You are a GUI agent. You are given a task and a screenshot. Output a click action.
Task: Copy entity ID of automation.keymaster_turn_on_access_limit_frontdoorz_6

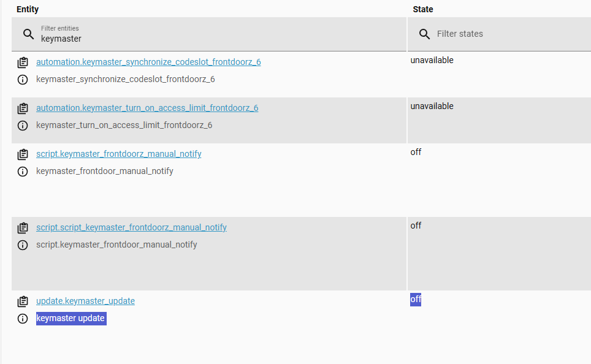(23, 108)
